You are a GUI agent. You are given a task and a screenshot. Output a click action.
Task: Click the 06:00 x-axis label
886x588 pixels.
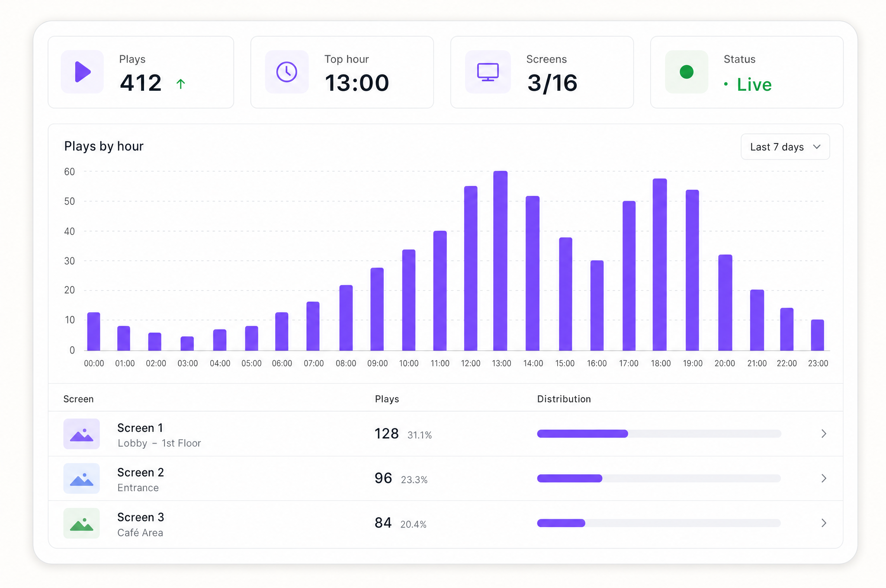tap(282, 364)
